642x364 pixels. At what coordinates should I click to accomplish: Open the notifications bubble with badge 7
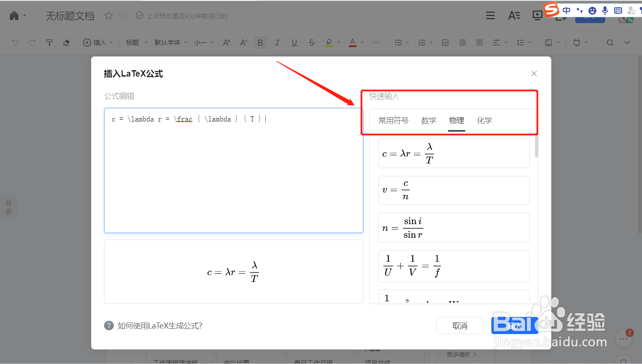624,339
